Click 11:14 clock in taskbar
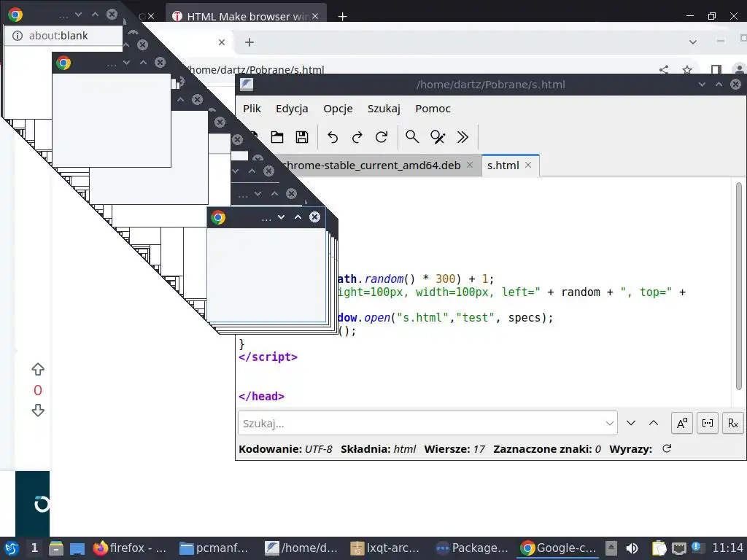The height and width of the screenshot is (560, 747). click(727, 548)
